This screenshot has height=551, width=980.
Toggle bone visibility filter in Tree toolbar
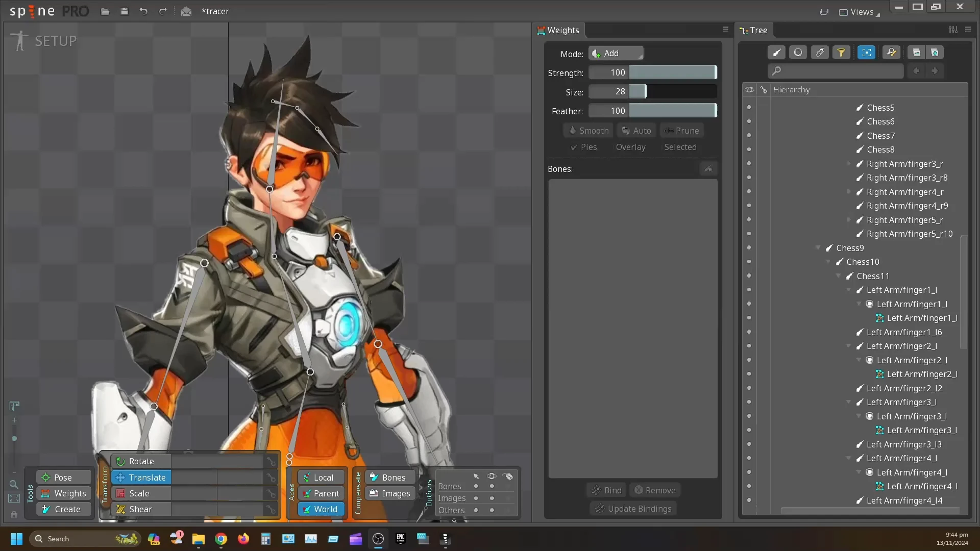pyautogui.click(x=776, y=53)
